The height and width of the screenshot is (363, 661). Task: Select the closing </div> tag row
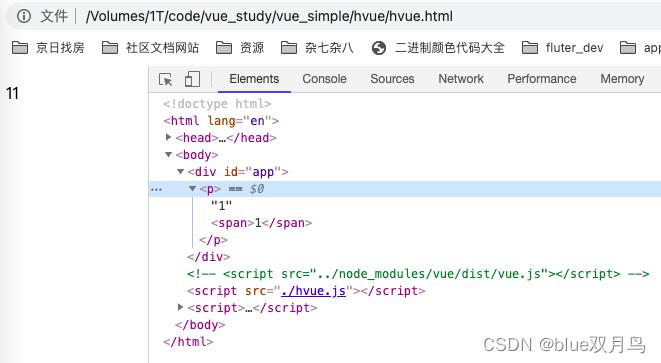[209, 257]
